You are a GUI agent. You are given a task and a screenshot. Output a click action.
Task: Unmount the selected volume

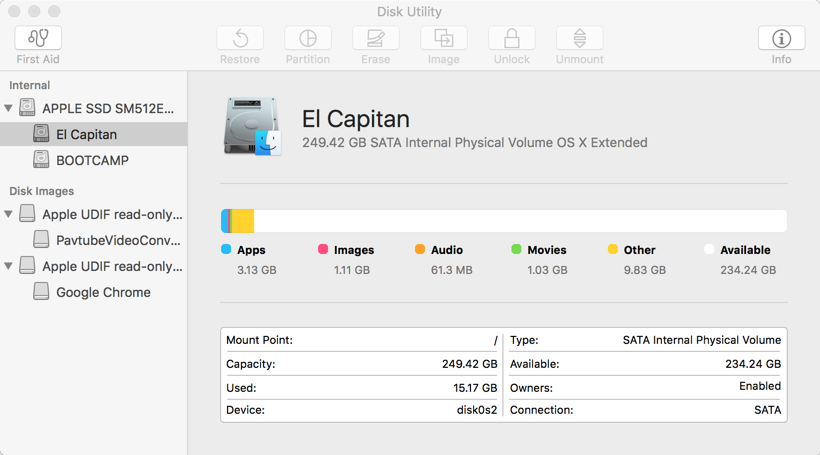[x=579, y=39]
